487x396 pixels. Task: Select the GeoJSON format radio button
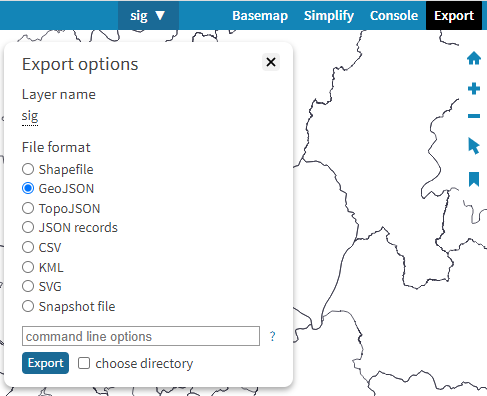coord(28,188)
